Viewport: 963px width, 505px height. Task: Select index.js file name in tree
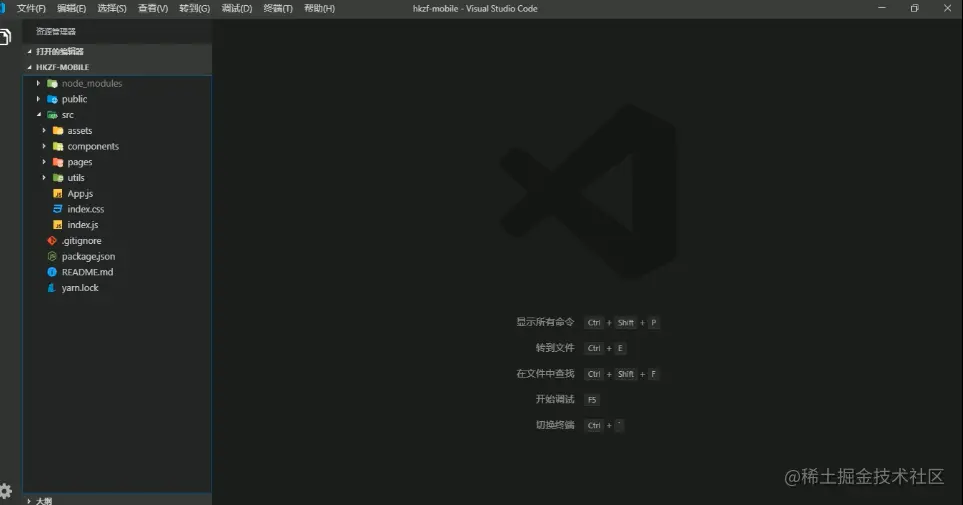click(83, 225)
